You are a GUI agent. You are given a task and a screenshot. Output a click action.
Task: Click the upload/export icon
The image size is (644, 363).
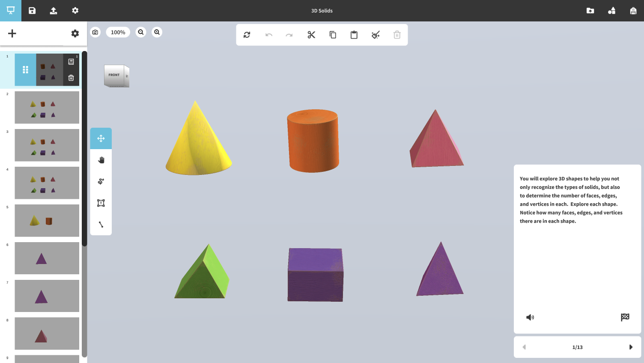tap(54, 10)
